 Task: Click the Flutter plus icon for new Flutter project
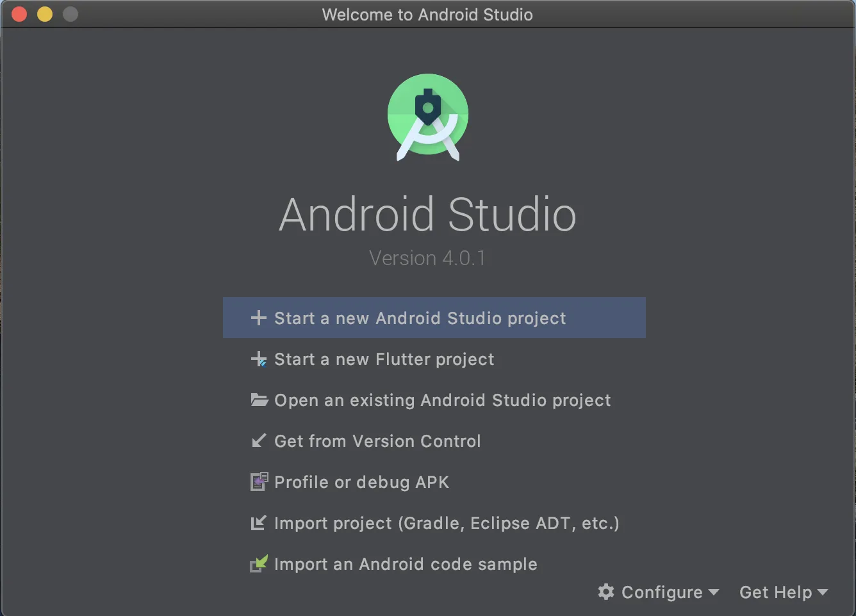(x=258, y=359)
